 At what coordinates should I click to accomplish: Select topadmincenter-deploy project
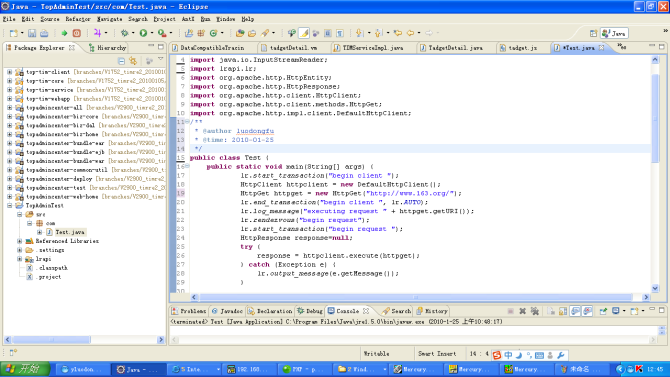point(59,179)
